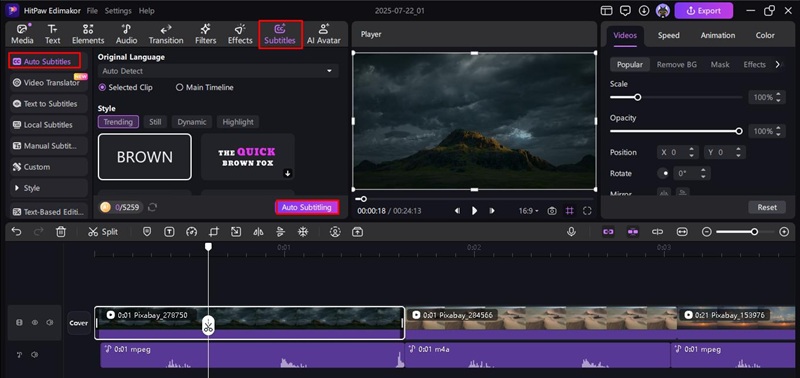
Task: Click the text T icon in the timeline toolbar
Action: (x=169, y=232)
